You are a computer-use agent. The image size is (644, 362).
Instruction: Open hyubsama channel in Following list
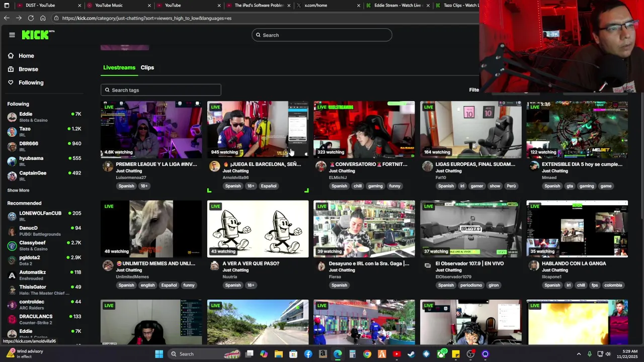(x=44, y=161)
